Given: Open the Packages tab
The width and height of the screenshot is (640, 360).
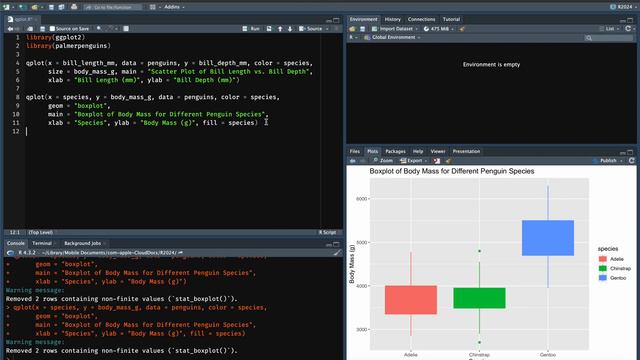Looking at the screenshot, I should pos(395,151).
